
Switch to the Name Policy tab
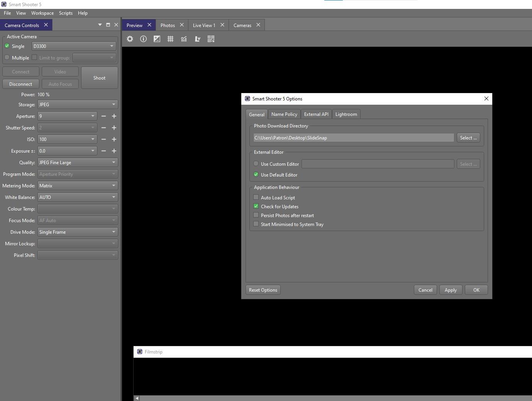coord(284,114)
